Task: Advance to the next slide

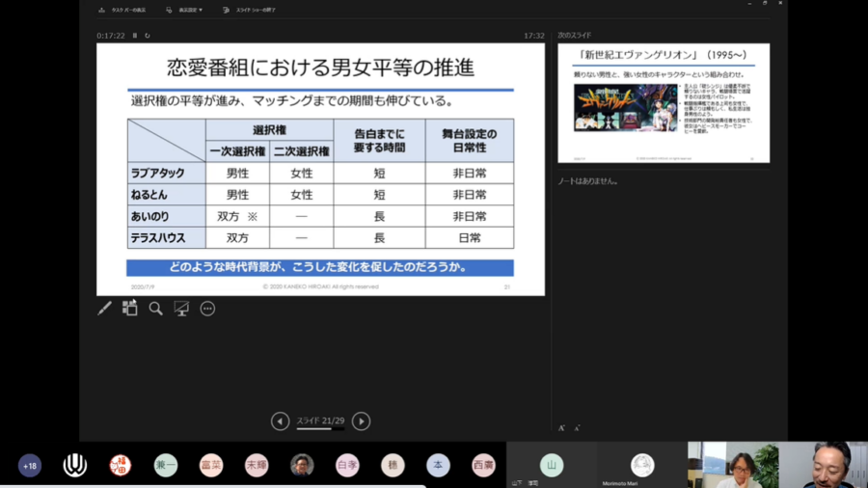Action: (x=361, y=421)
